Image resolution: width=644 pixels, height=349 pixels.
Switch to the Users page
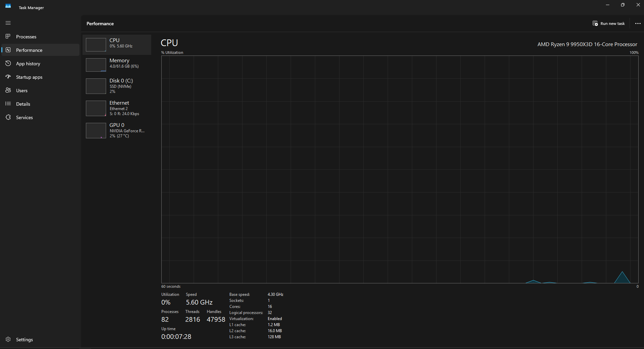coord(40,90)
